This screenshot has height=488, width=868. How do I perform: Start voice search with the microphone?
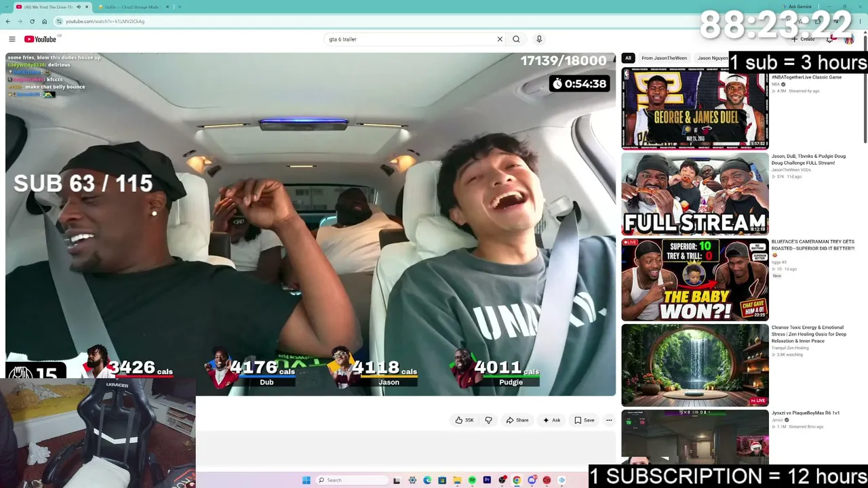(539, 39)
